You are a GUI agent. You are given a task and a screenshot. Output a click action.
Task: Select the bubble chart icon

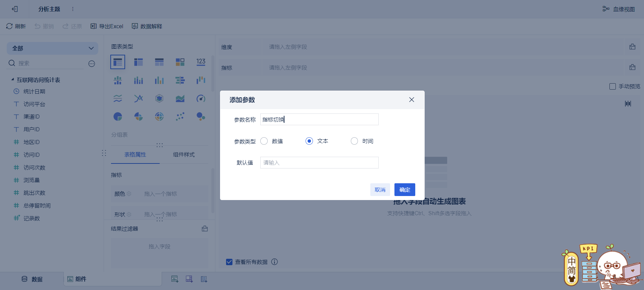201,116
